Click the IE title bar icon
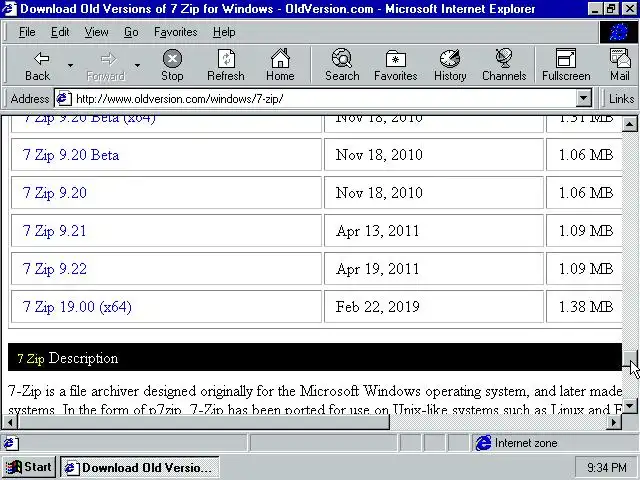Viewport: 640px width, 480px height. point(9,9)
